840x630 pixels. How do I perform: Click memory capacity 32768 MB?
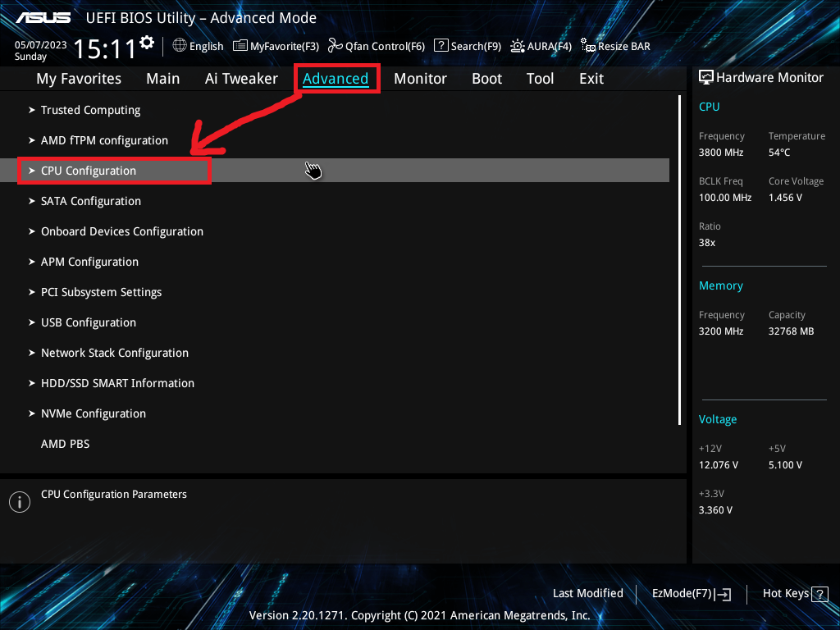point(792,331)
